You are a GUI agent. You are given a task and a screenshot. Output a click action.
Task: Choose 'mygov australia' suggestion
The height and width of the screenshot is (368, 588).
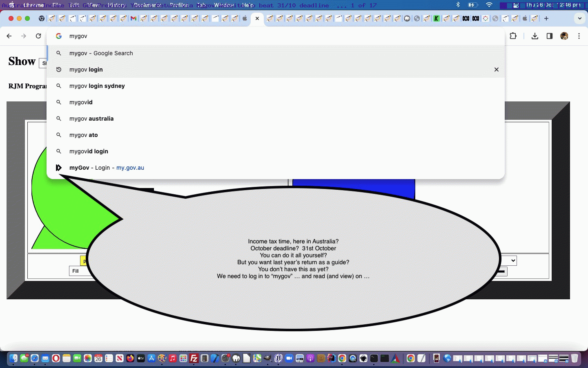pyautogui.click(x=276, y=119)
